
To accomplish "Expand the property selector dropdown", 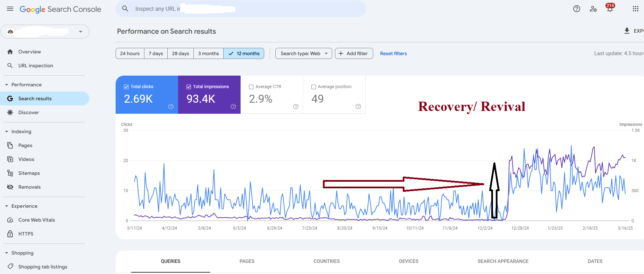I will [x=81, y=32].
